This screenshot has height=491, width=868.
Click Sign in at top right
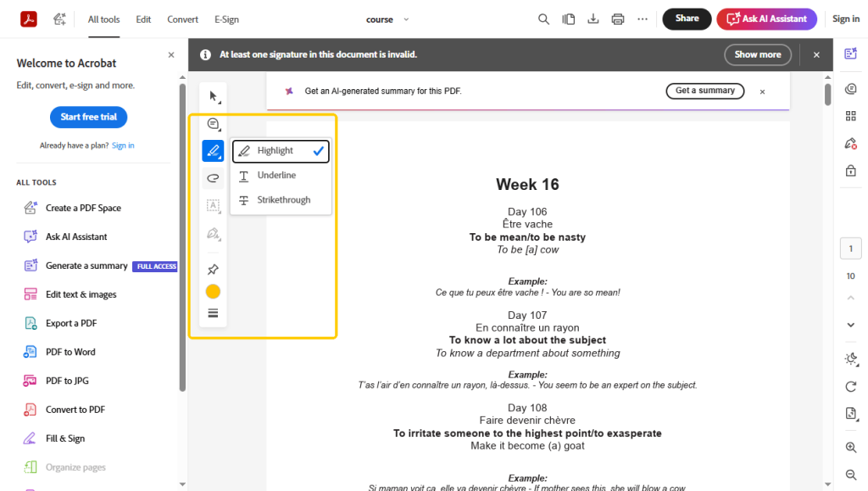(x=846, y=19)
